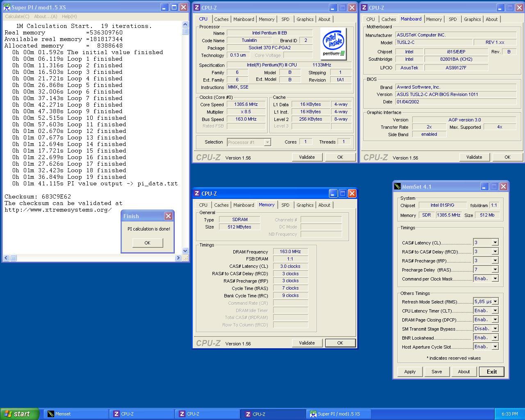This screenshot has height=420, width=525.
Task: Click CPU-Z Z icon in CPU window title bar
Action: 197,7
